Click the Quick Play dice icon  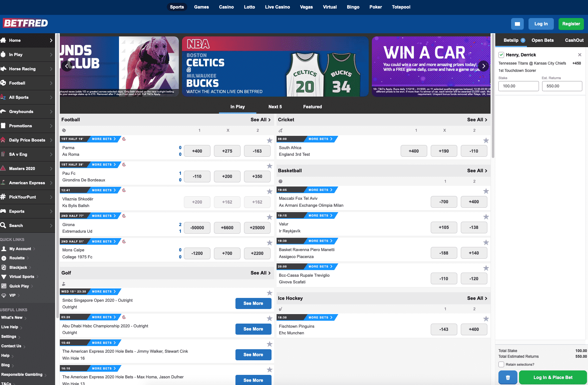[x=4, y=286]
